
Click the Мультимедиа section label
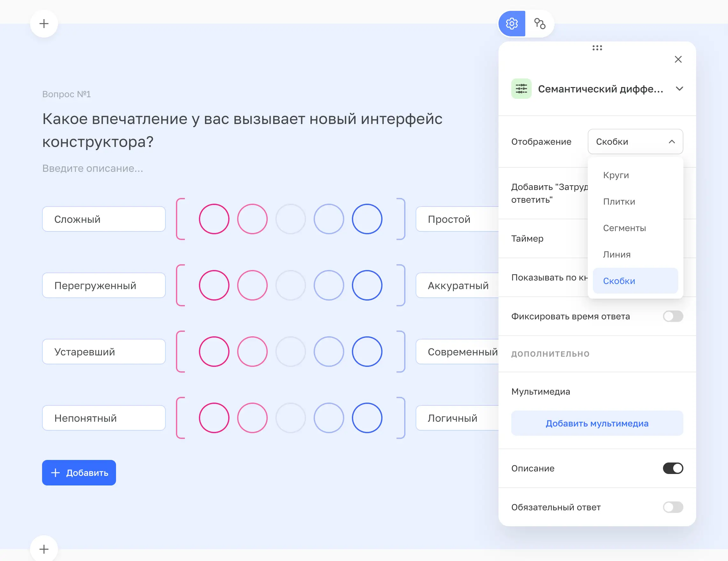point(541,391)
